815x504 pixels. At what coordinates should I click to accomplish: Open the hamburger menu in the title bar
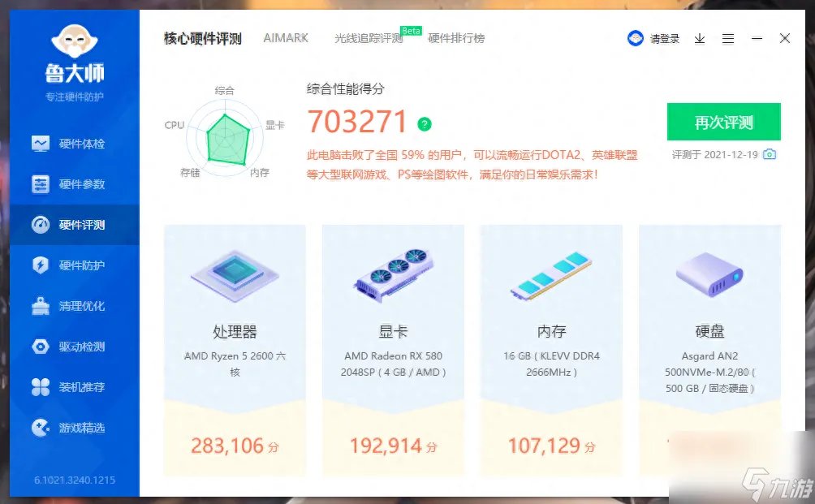(727, 38)
